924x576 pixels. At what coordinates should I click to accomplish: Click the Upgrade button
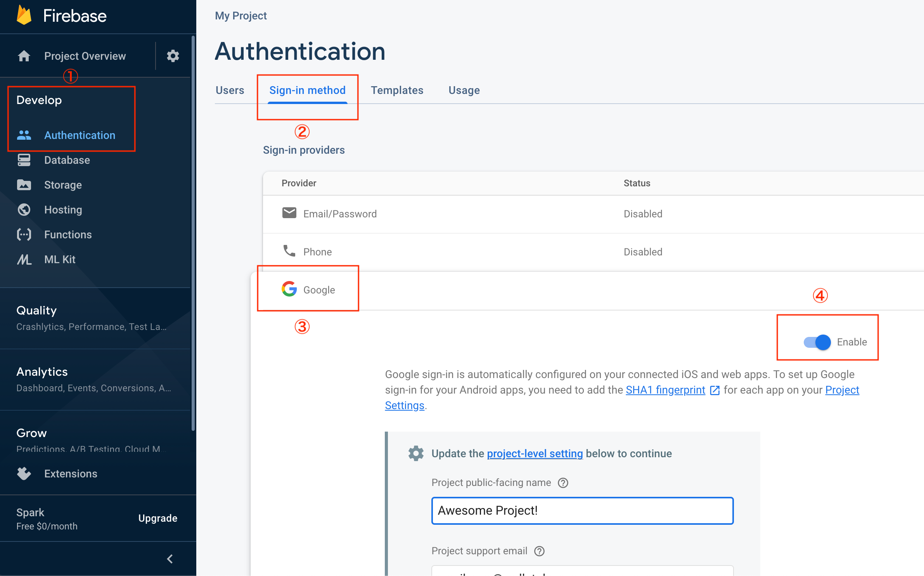pos(158,519)
